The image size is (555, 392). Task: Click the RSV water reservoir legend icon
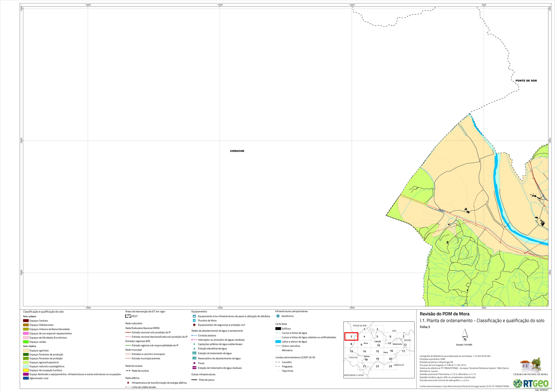194,358
